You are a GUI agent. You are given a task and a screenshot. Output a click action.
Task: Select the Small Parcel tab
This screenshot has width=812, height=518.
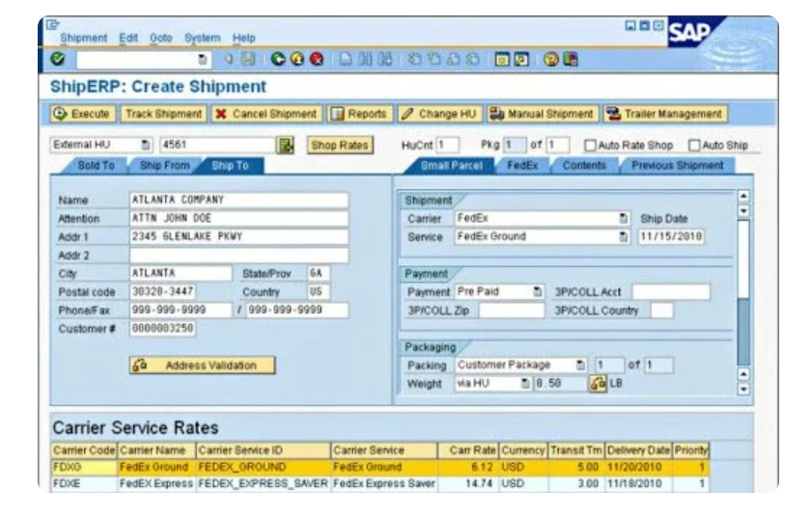[x=451, y=166]
